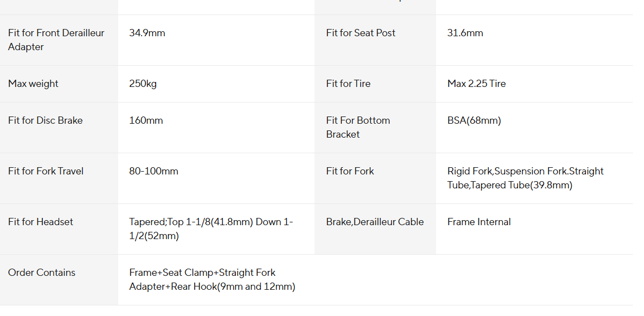Click the "Max weight" label
Image resolution: width=644 pixels, height=316 pixels.
point(33,84)
